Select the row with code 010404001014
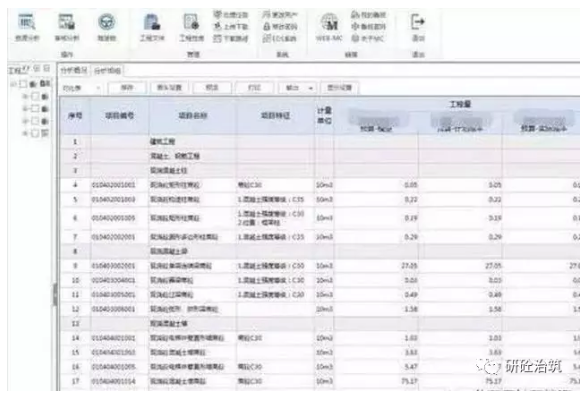This screenshot has width=584, height=397. point(320,381)
